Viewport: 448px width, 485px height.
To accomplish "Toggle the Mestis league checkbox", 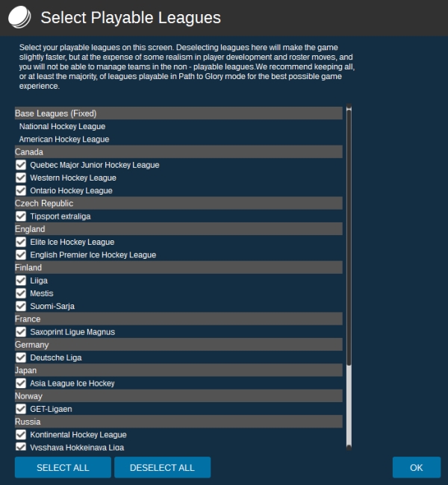I will pos(21,293).
